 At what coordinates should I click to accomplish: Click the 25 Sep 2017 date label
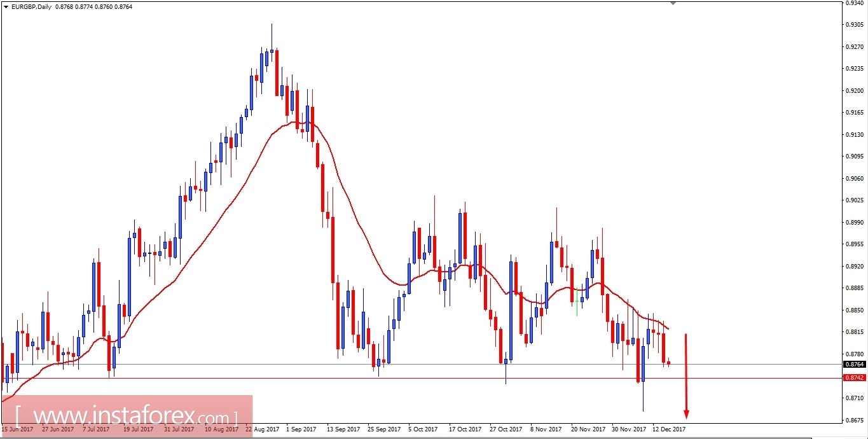click(383, 429)
